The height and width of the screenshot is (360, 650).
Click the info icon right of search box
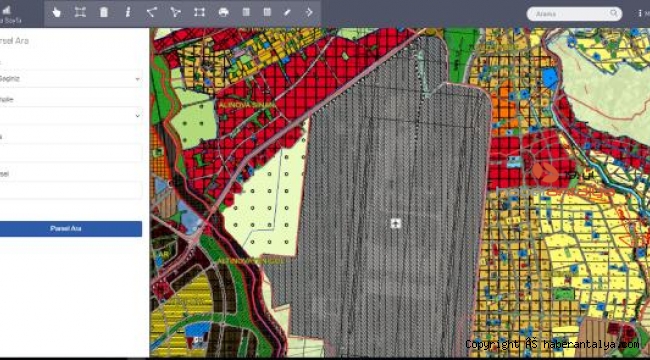click(x=640, y=13)
